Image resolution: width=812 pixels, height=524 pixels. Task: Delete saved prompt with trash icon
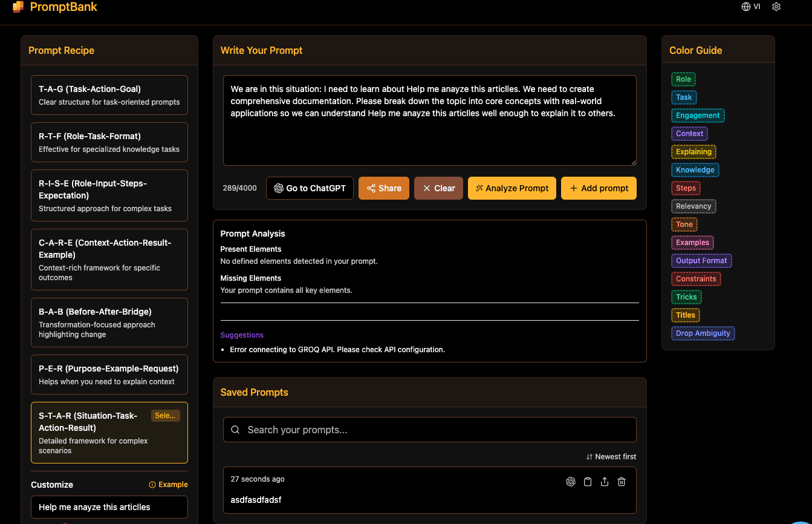[622, 481]
